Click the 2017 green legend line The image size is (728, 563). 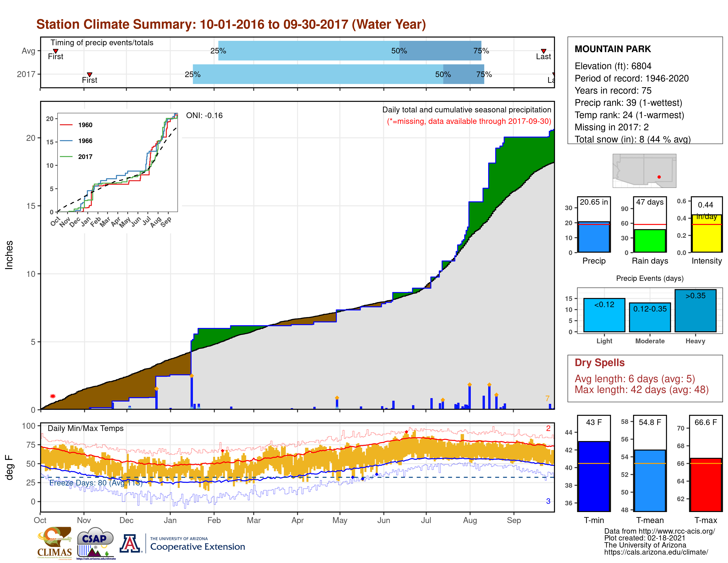point(66,157)
